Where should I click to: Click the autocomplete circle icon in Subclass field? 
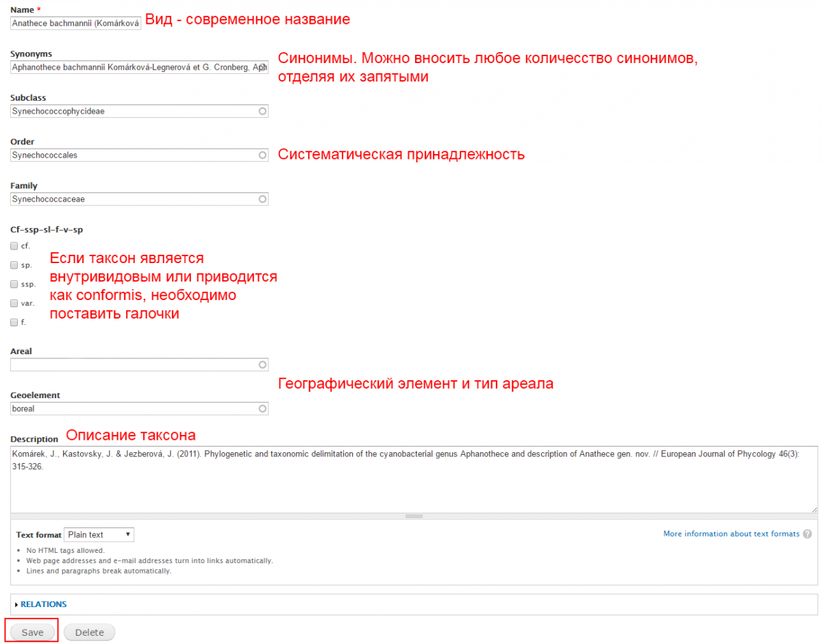coord(262,111)
